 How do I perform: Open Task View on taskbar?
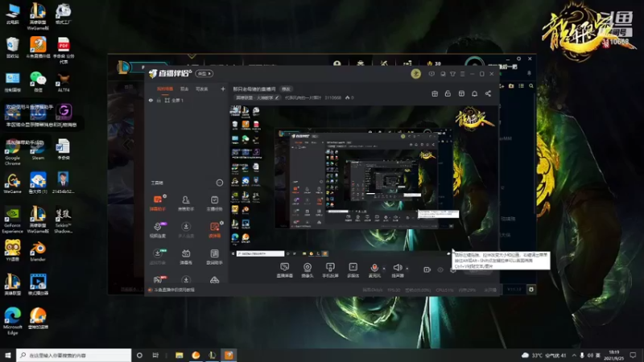(155, 355)
